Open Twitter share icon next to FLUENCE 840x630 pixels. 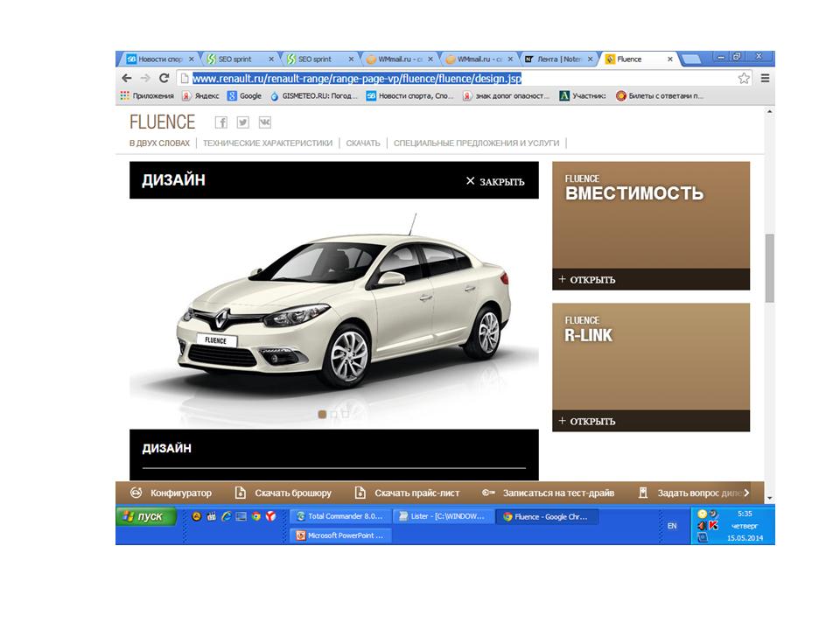[x=243, y=122]
